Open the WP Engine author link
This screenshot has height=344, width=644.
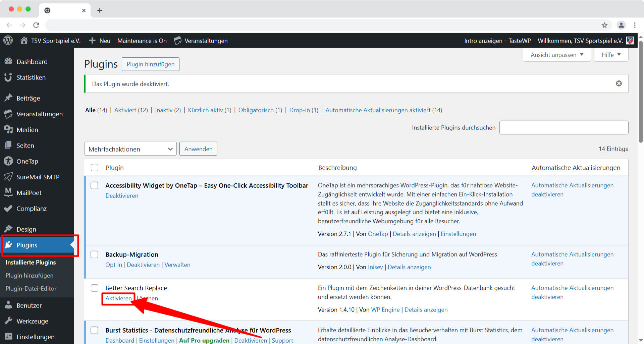385,309
